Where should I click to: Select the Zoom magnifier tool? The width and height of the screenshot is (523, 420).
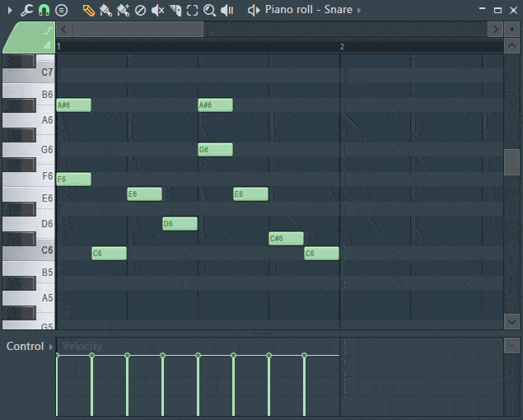coord(209,10)
